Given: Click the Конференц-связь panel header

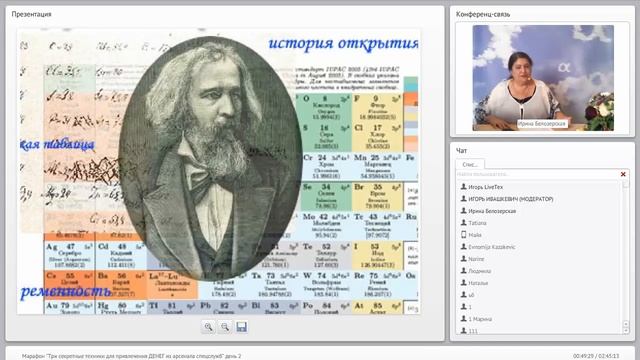Looking at the screenshot, I should click(x=483, y=14).
